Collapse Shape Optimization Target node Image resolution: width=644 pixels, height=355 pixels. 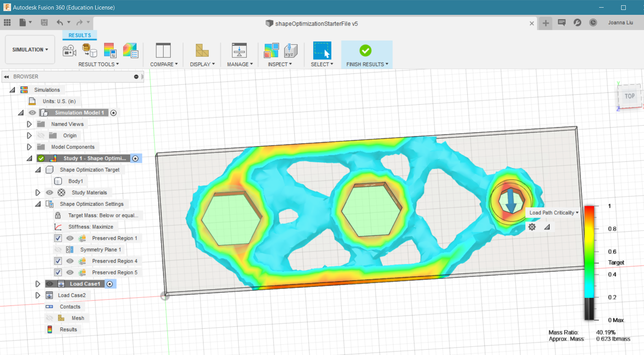(38, 170)
